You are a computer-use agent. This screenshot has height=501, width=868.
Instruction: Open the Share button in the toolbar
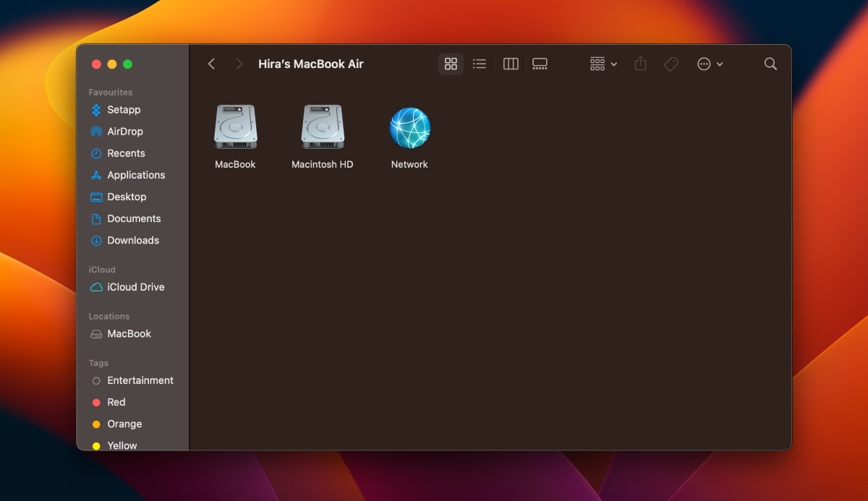click(x=640, y=64)
